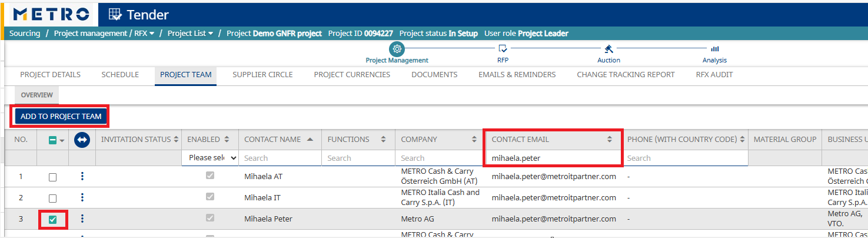
Task: Select the Project Team tab
Action: [185, 75]
